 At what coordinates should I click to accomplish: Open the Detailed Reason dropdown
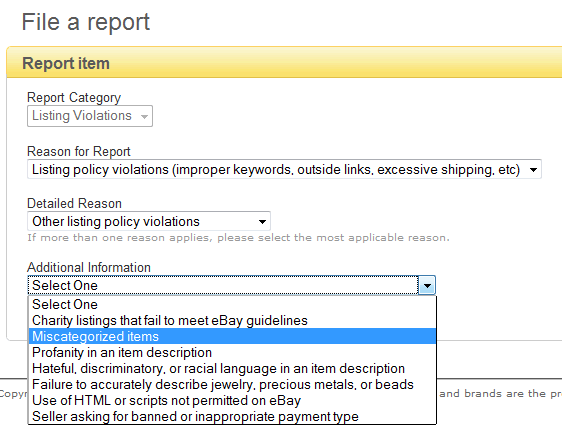pyautogui.click(x=149, y=221)
